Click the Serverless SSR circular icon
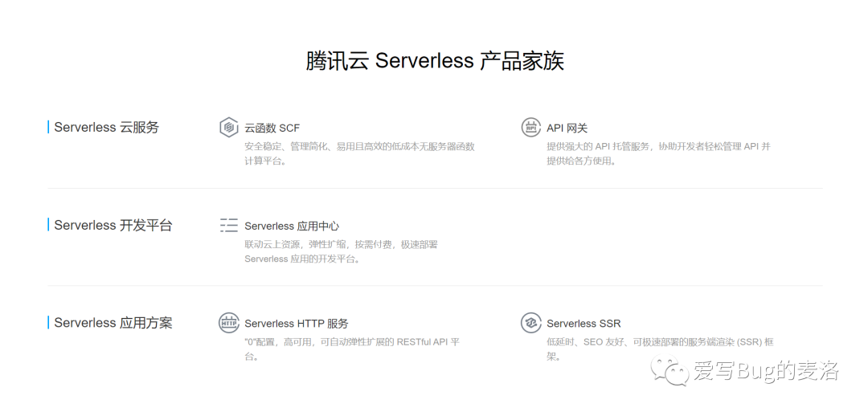 tap(531, 323)
